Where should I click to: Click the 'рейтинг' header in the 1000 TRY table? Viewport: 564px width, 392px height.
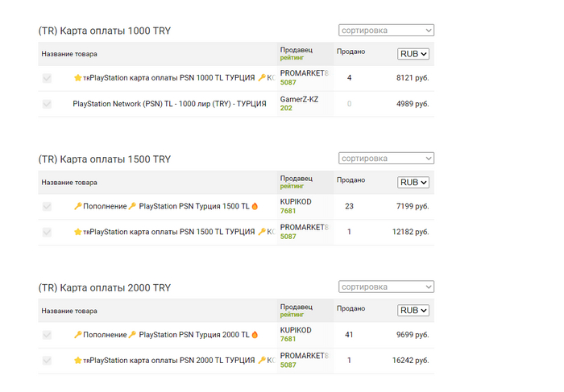click(x=292, y=58)
